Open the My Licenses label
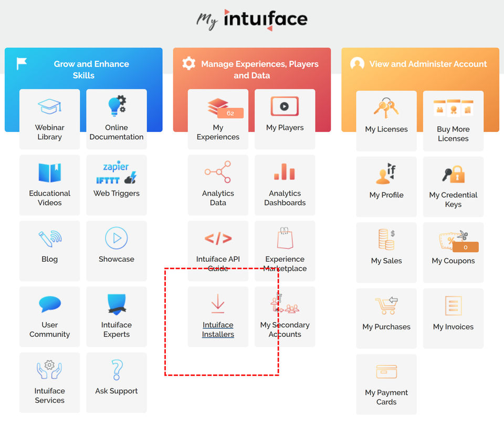This screenshot has width=504, height=421. (x=386, y=129)
